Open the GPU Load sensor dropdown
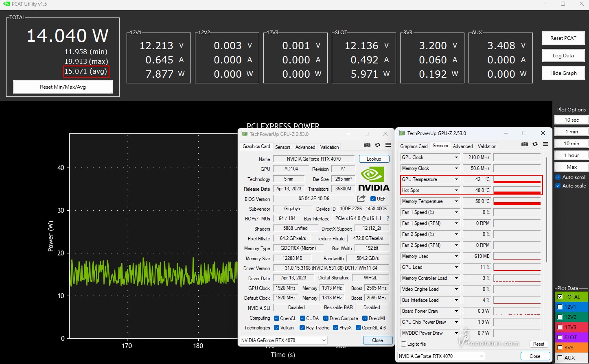The height and width of the screenshot is (364, 589). pyautogui.click(x=456, y=267)
